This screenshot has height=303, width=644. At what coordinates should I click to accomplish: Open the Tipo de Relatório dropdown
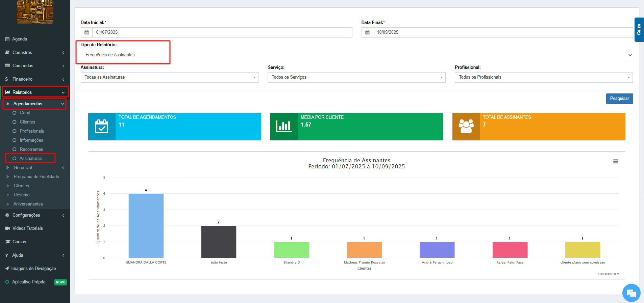point(356,55)
